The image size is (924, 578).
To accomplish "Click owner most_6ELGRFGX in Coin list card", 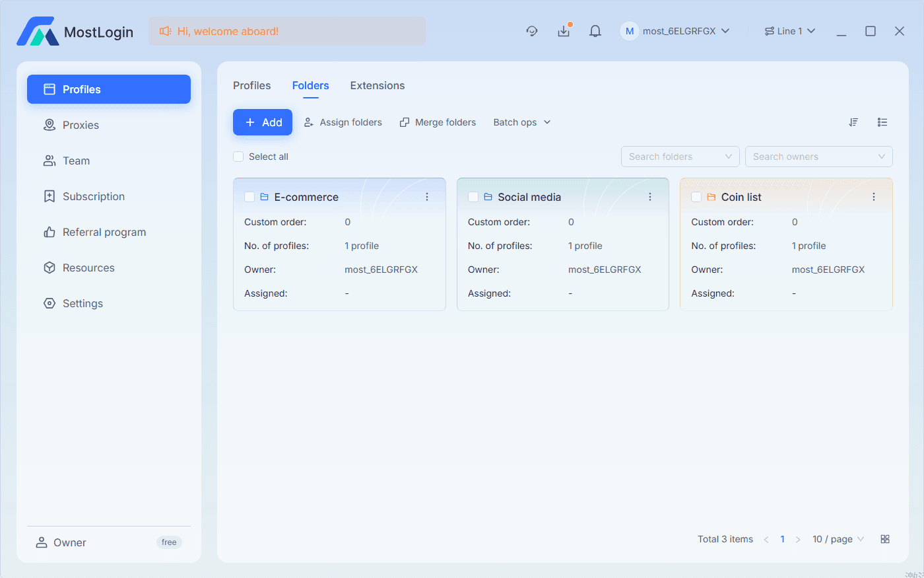I will [828, 270].
